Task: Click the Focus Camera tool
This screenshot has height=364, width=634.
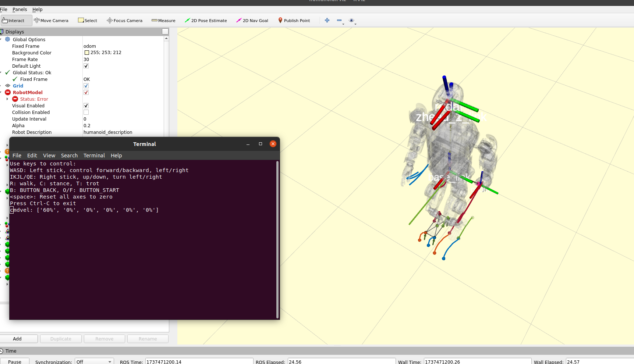Action: (124, 21)
